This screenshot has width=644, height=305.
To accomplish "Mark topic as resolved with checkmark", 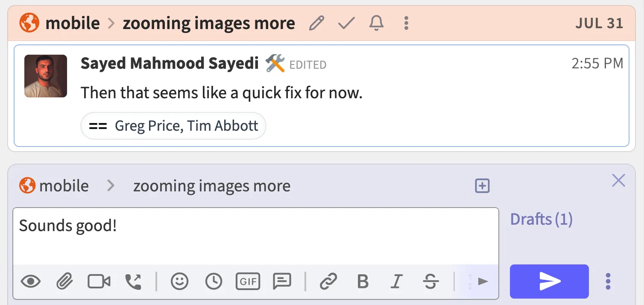I will tap(346, 23).
